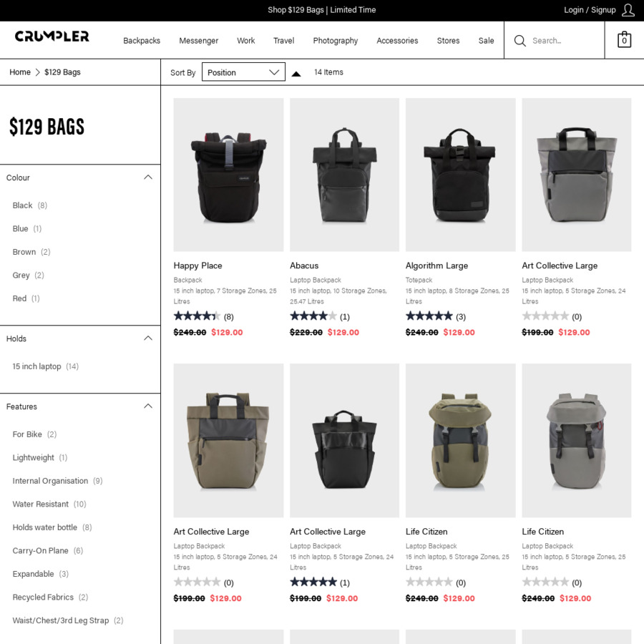Collapse the Features filter section
644x644 pixels.
pyautogui.click(x=148, y=406)
